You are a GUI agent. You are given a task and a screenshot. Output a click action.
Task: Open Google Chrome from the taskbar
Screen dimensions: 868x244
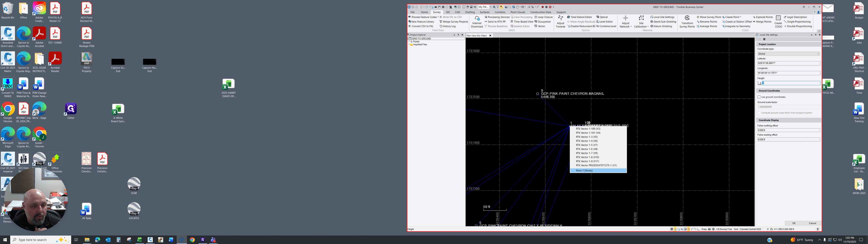click(192, 240)
